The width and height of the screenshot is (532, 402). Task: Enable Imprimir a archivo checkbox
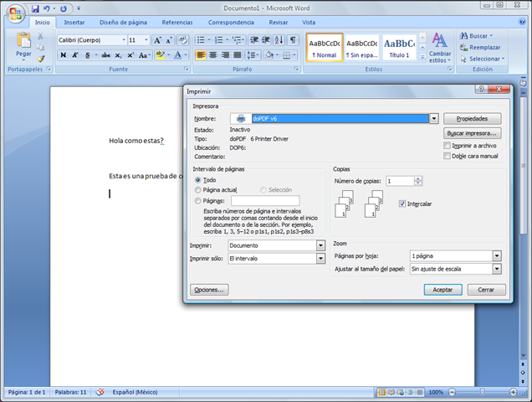click(x=447, y=146)
